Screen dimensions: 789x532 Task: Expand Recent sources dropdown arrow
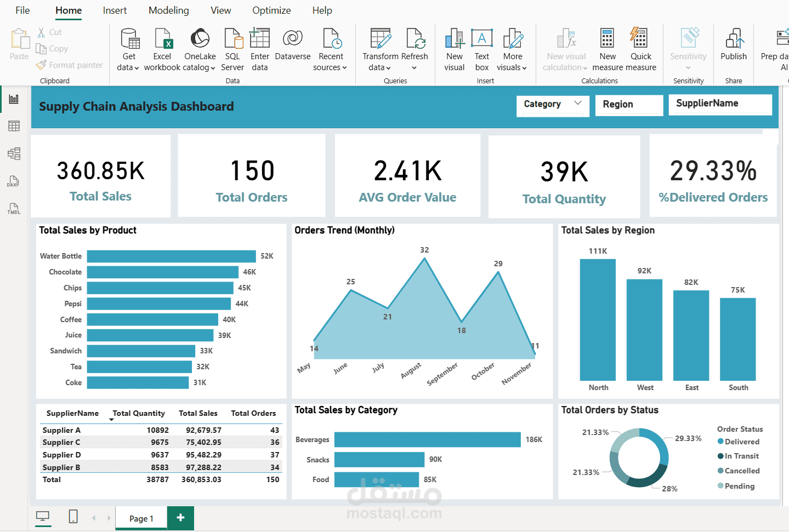(344, 68)
